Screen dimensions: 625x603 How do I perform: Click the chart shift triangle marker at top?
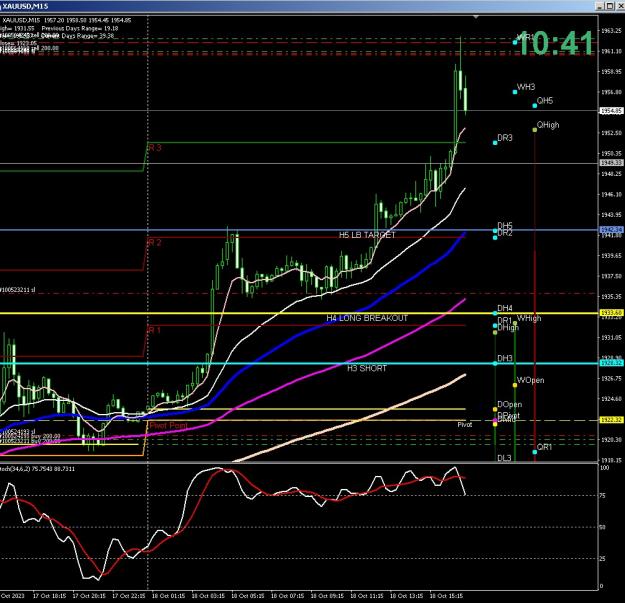(x=476, y=17)
